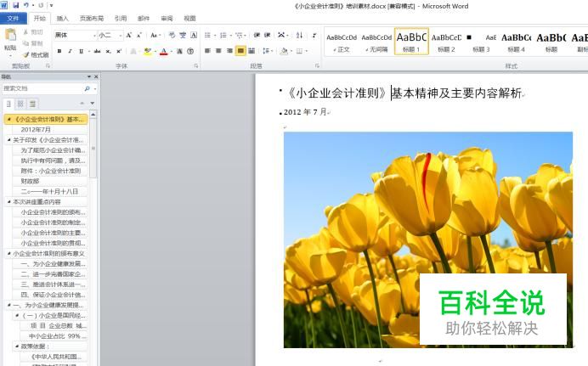588x366 pixels.
Task: Click the search magnifier icon in navigation pane
Action: point(87,88)
